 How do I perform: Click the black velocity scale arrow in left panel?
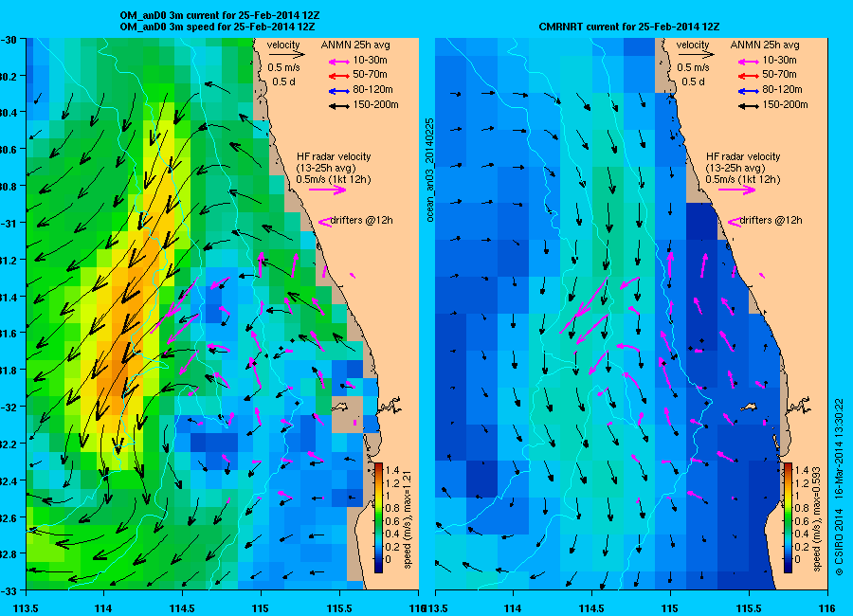tap(286, 54)
